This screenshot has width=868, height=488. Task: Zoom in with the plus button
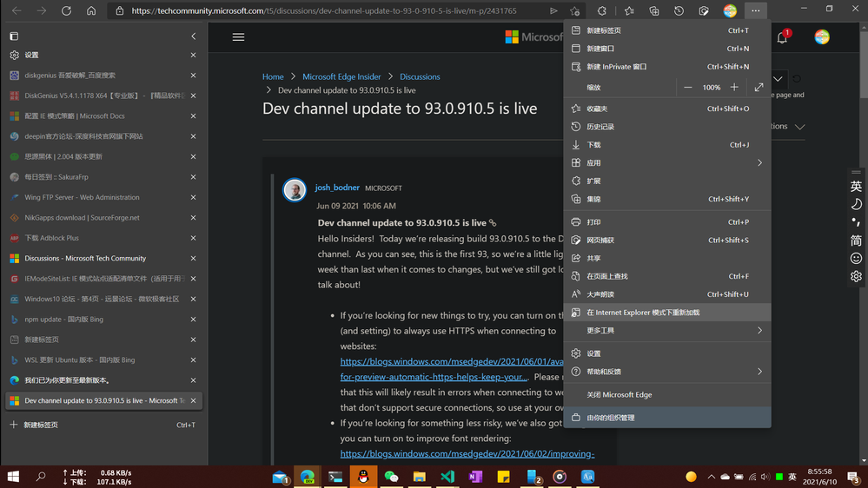tap(734, 88)
